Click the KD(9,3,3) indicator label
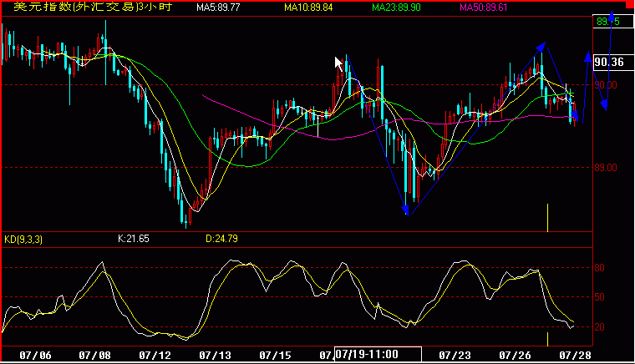This screenshot has width=635, height=364. point(23,240)
